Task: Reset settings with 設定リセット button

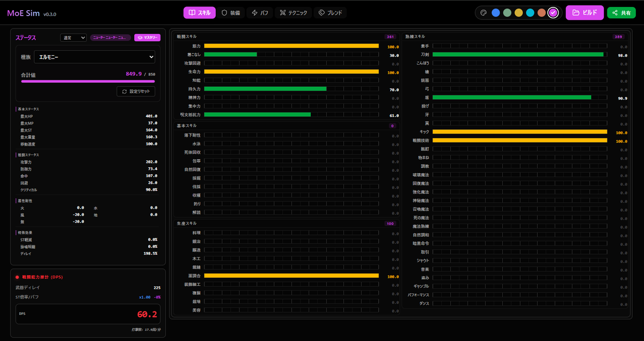Action: click(x=136, y=92)
